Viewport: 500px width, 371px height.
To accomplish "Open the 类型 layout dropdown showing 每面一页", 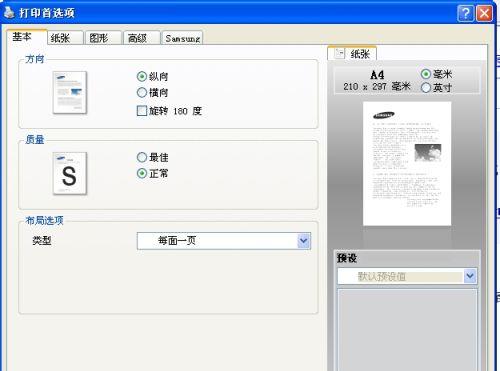I will pos(224,241).
